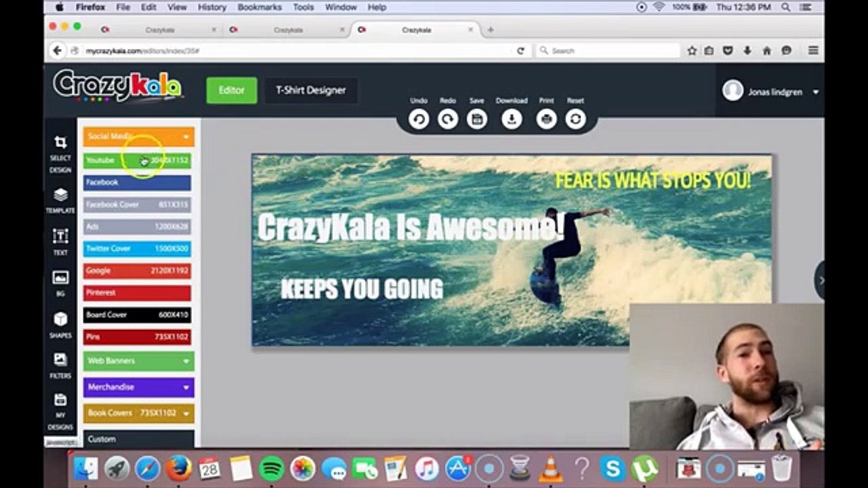
Task: Select the "CrazyKala Is Awesome!" text
Action: [410, 226]
